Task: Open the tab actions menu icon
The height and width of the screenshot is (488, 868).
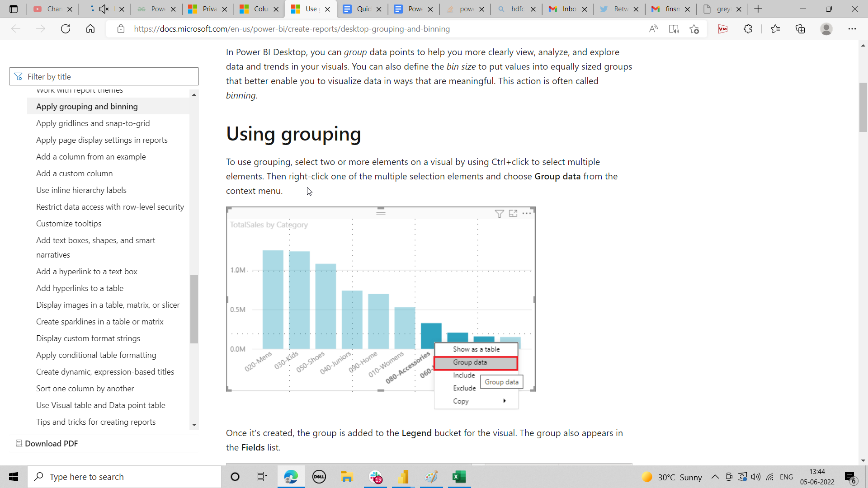Action: 14,9
